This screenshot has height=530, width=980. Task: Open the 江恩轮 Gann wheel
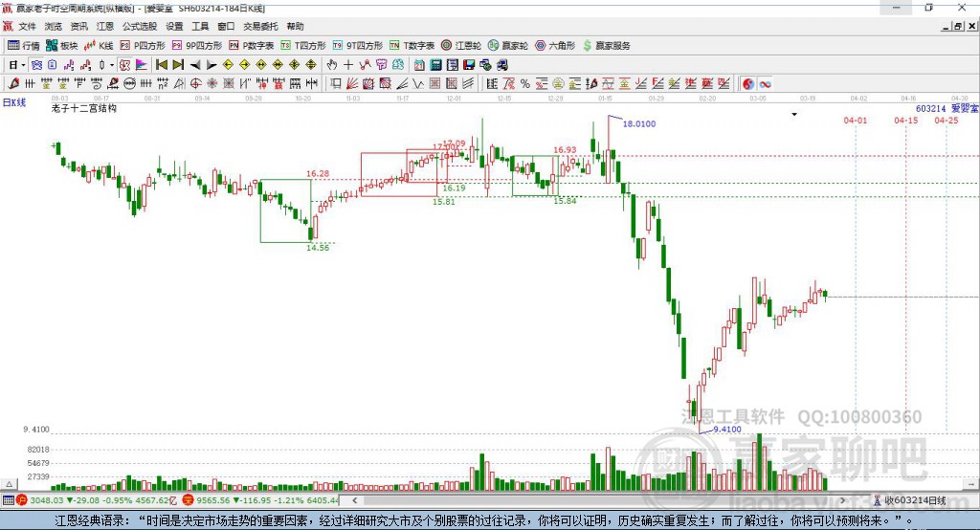461,46
